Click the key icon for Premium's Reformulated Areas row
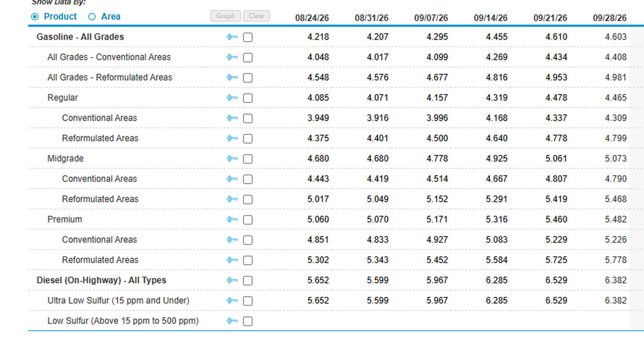This screenshot has width=644, height=339. pos(232,260)
